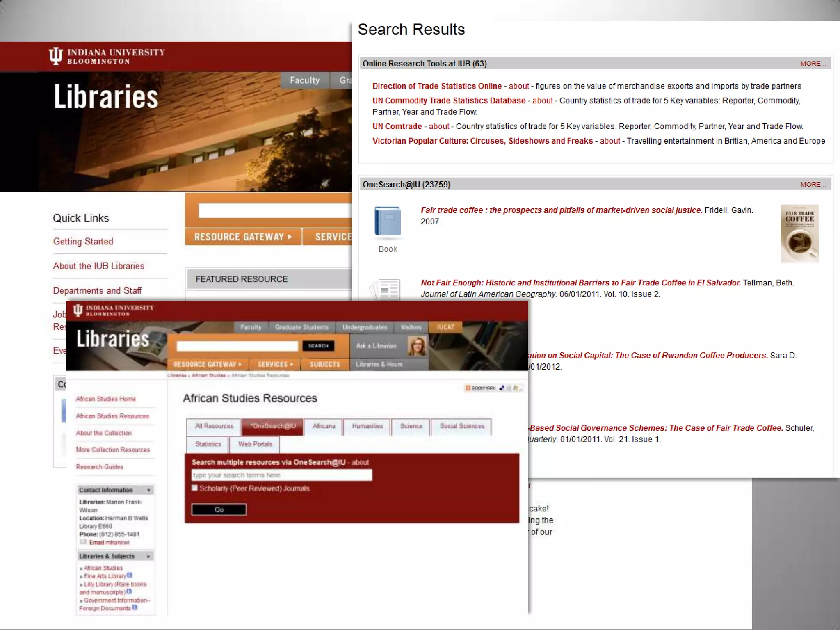
Task: Click the black SEARCH button in small window
Action: pyautogui.click(x=318, y=346)
